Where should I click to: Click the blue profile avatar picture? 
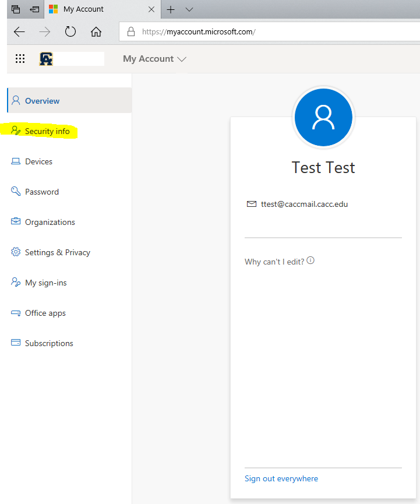[x=323, y=117]
